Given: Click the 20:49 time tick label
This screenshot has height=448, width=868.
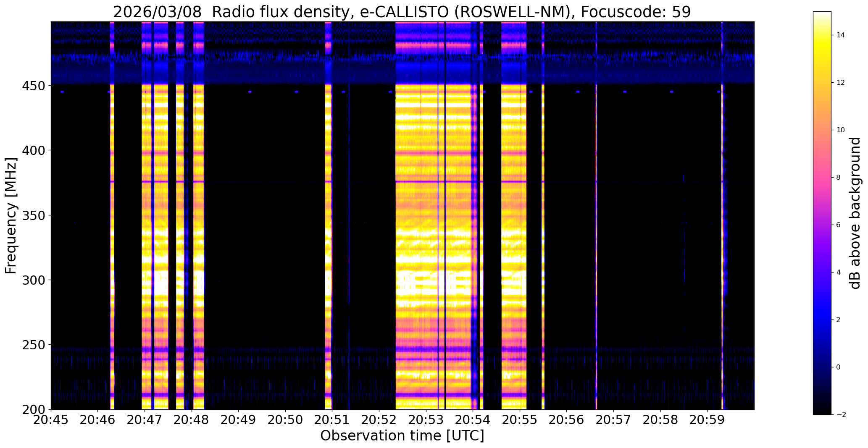Looking at the screenshot, I should point(239,420).
